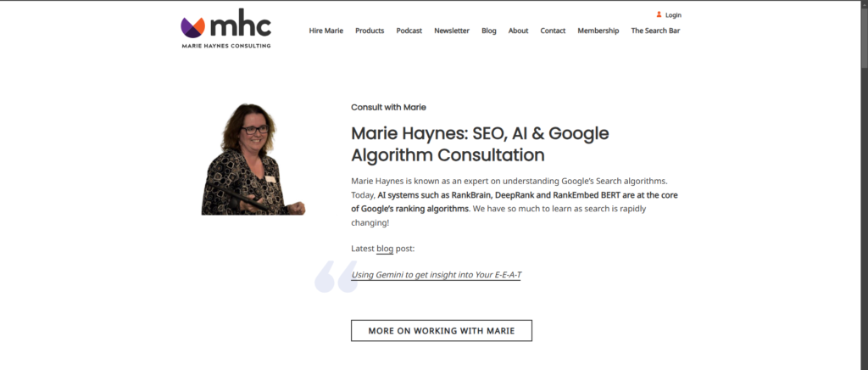This screenshot has width=868, height=370.
Task: Click the Login user icon
Action: (x=659, y=14)
